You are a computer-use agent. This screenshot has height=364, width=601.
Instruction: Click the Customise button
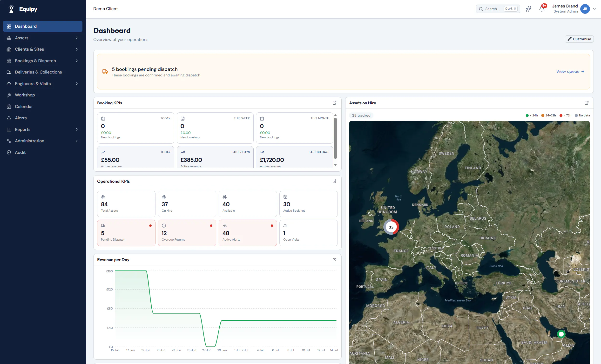click(x=579, y=39)
